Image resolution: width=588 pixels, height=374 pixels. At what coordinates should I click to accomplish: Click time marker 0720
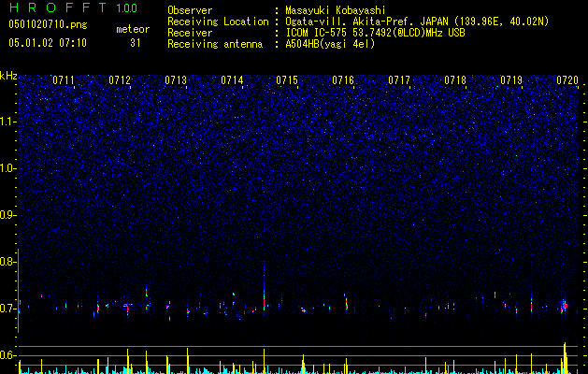pos(567,80)
